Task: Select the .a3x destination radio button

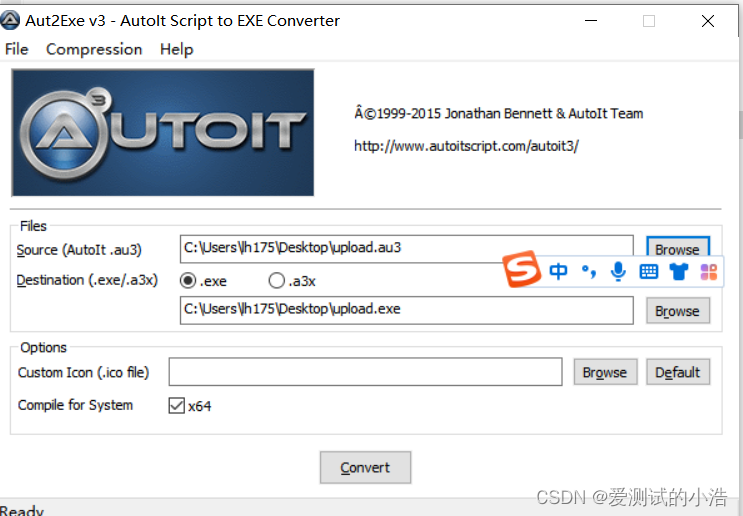Action: point(276,281)
